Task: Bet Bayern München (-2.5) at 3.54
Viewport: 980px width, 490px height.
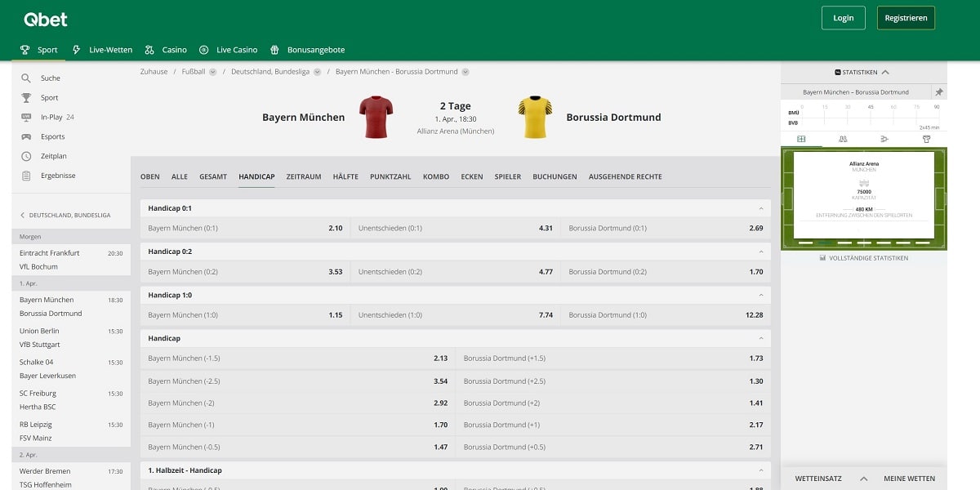Action: [x=298, y=381]
